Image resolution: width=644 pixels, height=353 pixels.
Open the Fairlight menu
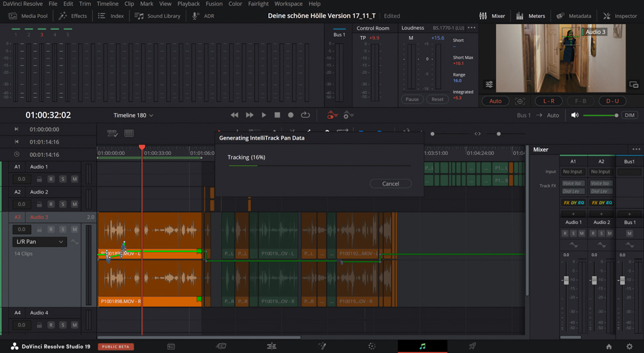pos(258,4)
